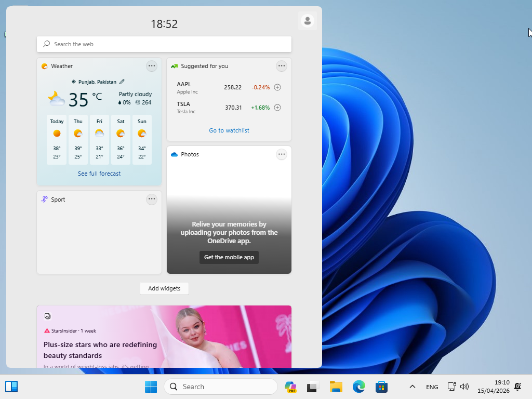The height and width of the screenshot is (399, 532).
Task: Click the Add widgets button
Action: (x=164, y=288)
